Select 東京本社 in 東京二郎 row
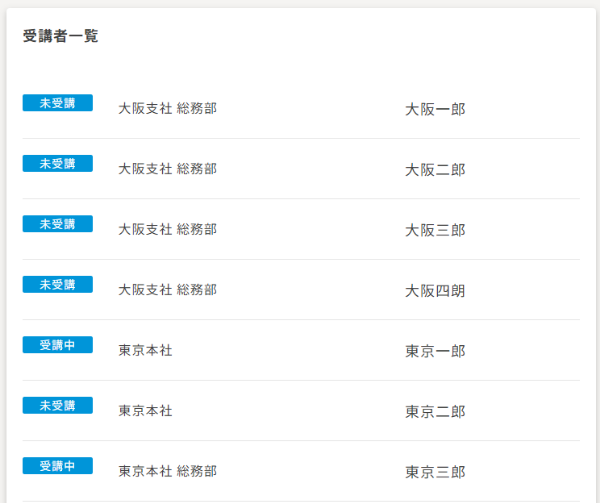 click(145, 410)
